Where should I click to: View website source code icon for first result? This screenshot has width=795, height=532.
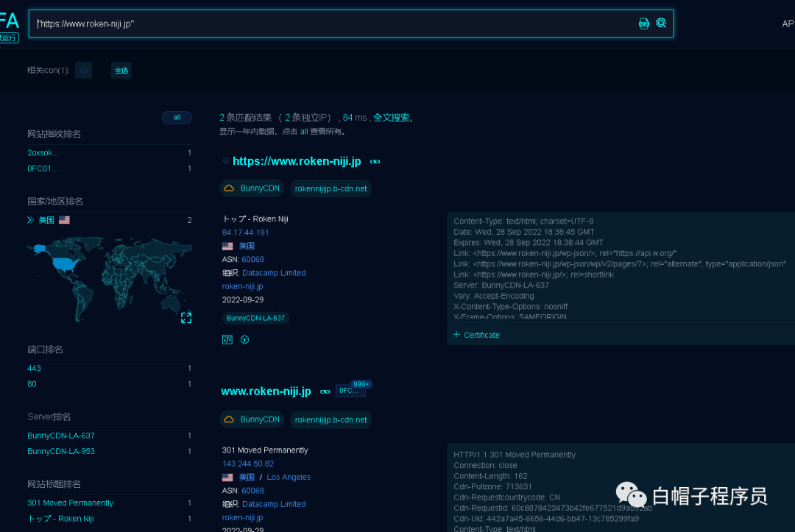coord(227,339)
